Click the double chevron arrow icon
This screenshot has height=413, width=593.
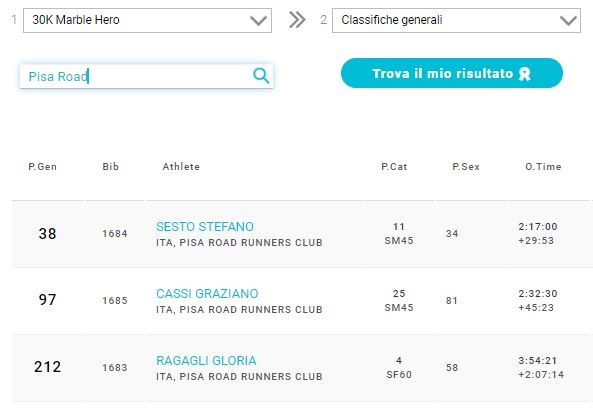pos(297,20)
